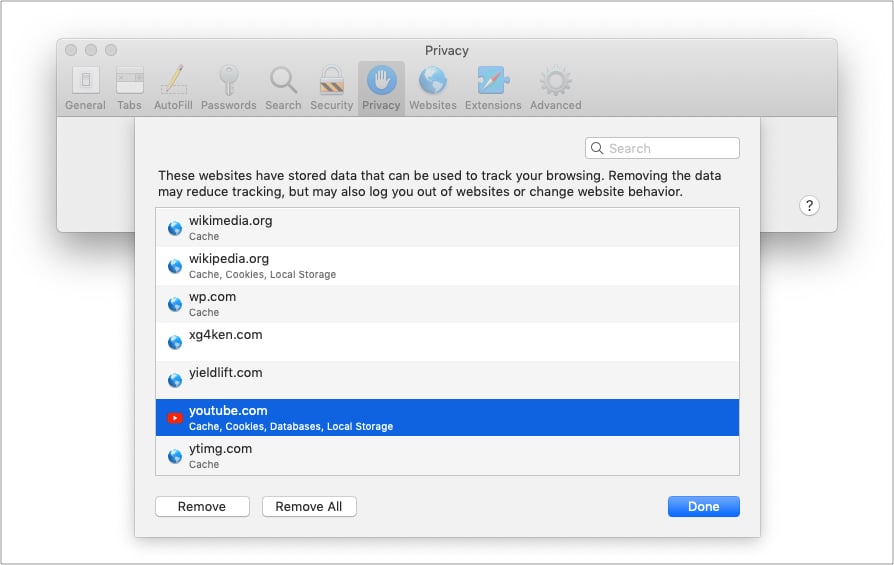894x565 pixels.
Task: Open the Passwords key icon
Action: (x=229, y=80)
